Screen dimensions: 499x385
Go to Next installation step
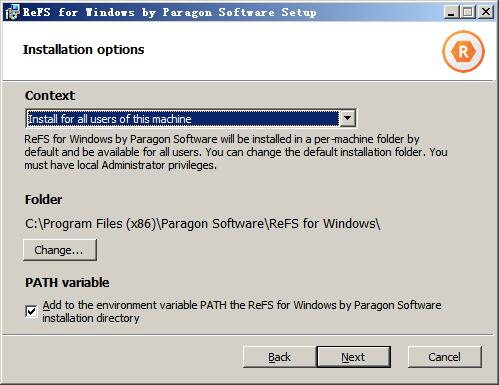(x=353, y=357)
